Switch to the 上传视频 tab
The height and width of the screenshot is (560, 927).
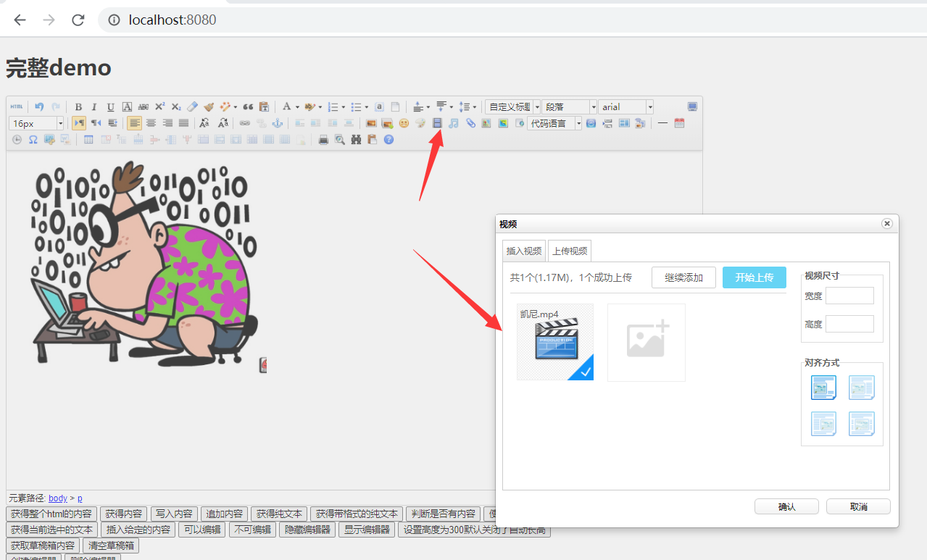click(x=570, y=251)
